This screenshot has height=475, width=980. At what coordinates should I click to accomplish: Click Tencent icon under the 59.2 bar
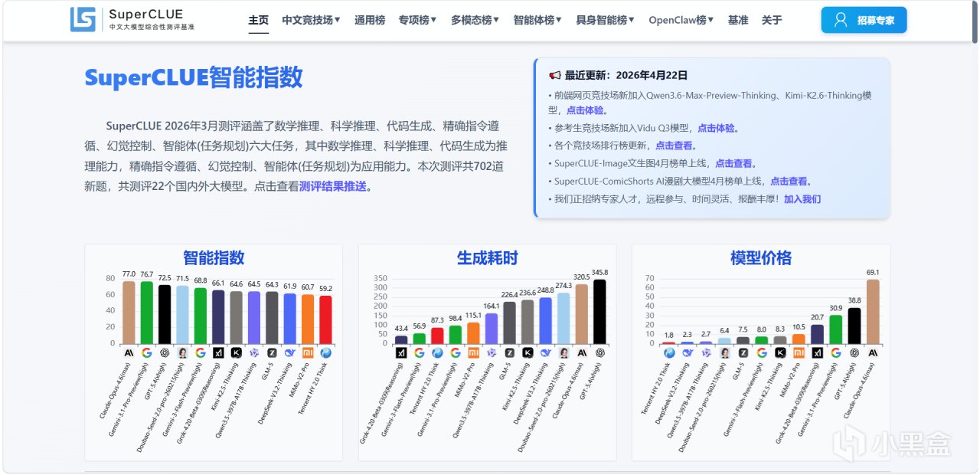tap(325, 352)
